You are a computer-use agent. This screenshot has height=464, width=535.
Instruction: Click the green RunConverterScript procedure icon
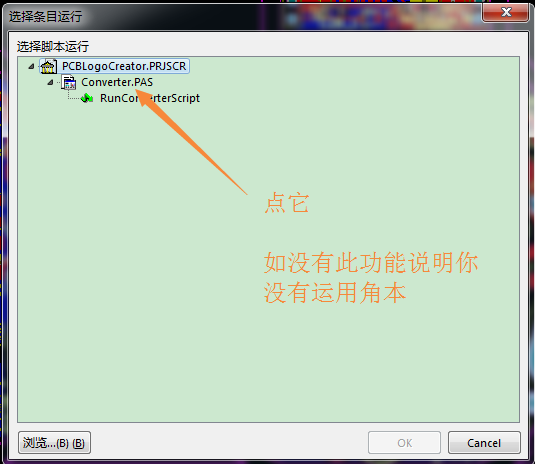point(87,98)
